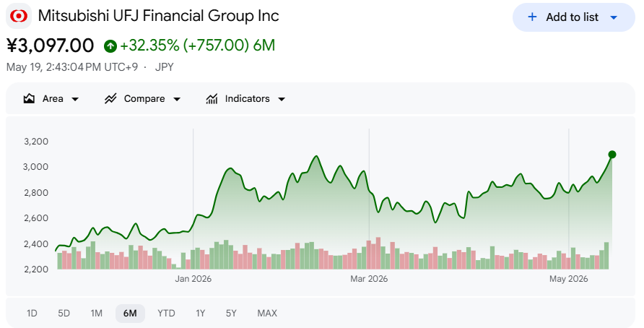The height and width of the screenshot is (328, 644).
Task: Choose the 1Y time range
Action: click(x=200, y=314)
